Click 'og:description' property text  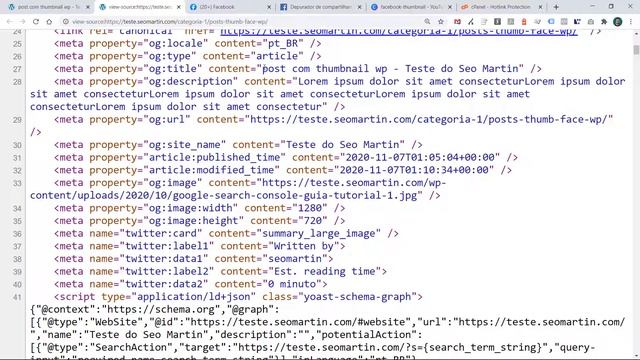click(190, 81)
